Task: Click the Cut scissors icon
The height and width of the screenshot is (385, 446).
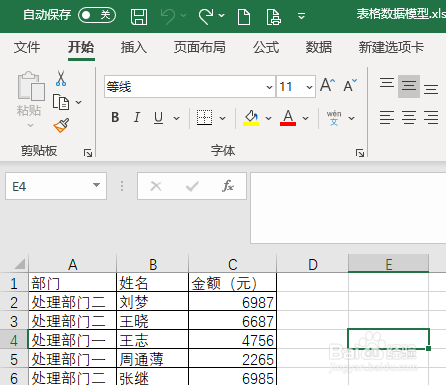Action: [61, 79]
